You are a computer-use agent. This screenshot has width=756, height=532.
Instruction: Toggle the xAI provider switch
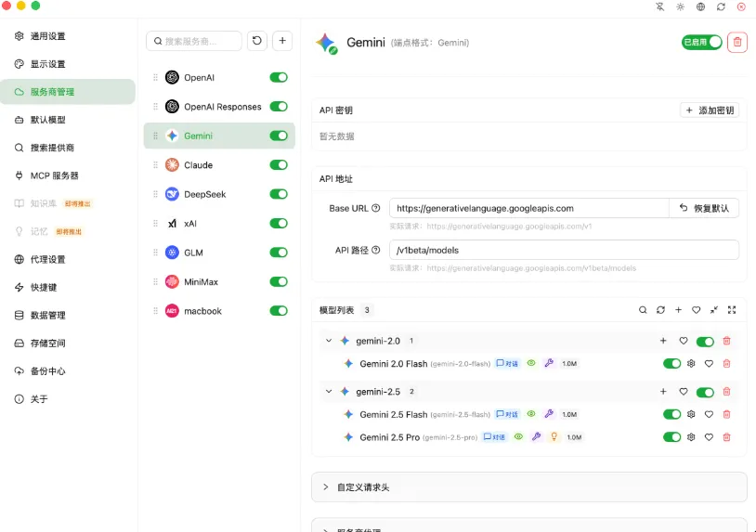pos(279,224)
